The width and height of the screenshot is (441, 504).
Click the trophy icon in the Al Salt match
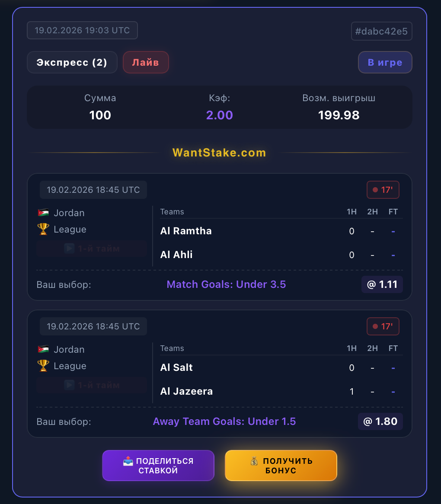[x=43, y=366]
